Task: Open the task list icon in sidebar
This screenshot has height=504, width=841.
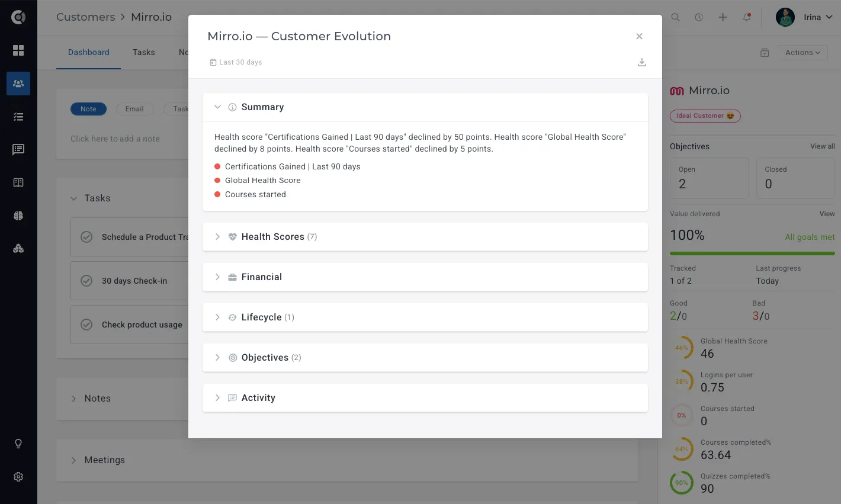Action: [x=18, y=117]
